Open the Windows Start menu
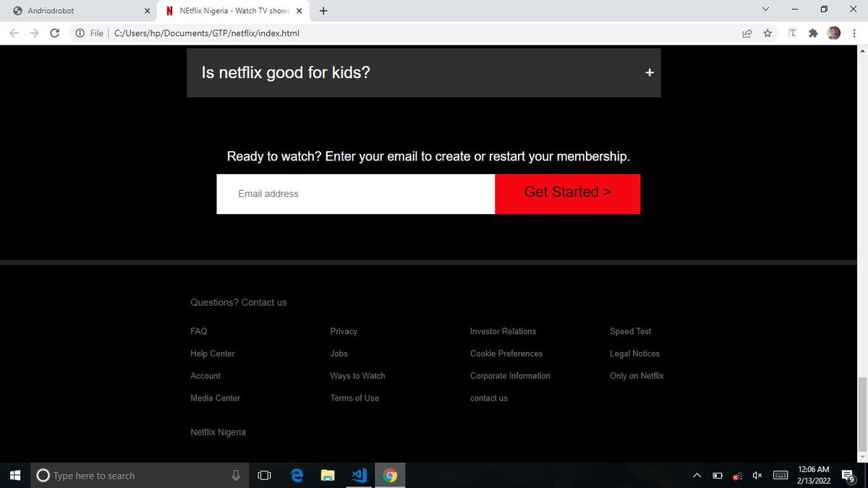868x488 pixels. point(14,475)
